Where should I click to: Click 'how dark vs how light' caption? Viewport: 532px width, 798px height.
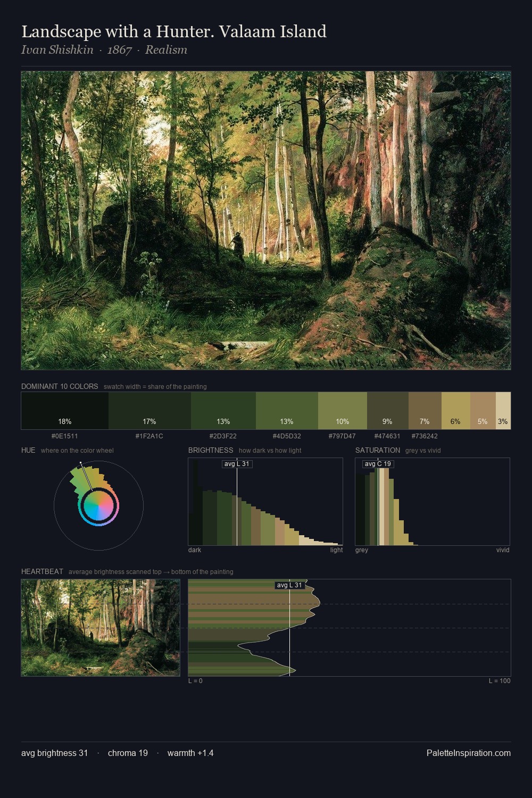270,451
